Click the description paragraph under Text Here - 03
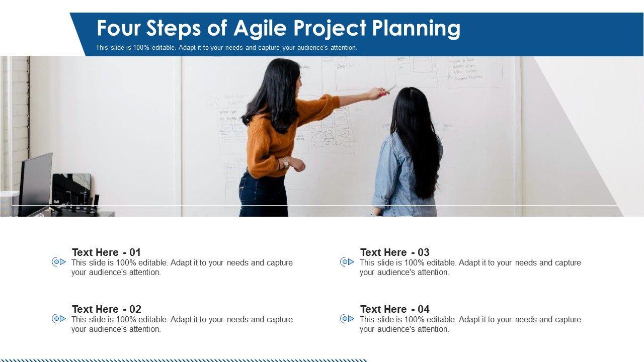The height and width of the screenshot is (362, 644). coord(470,267)
